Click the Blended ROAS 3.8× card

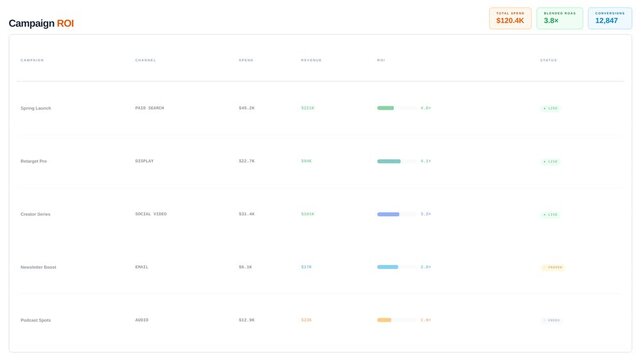coord(560,18)
